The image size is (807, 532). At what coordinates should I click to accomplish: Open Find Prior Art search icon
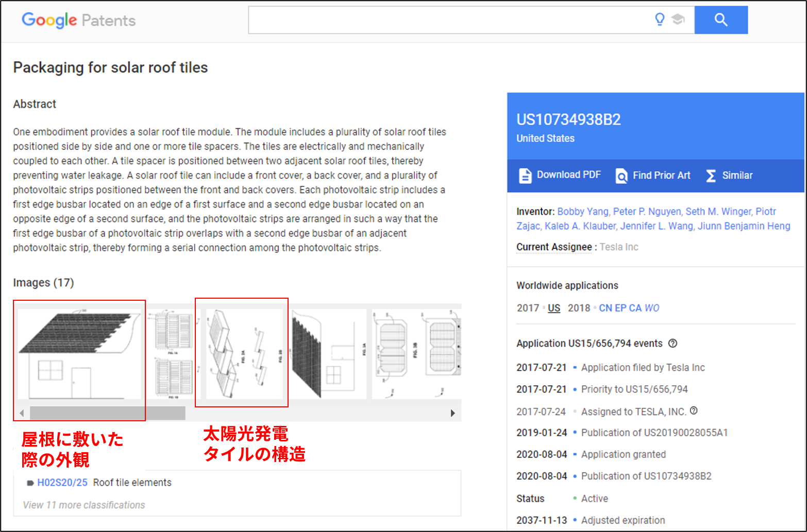[x=621, y=176]
